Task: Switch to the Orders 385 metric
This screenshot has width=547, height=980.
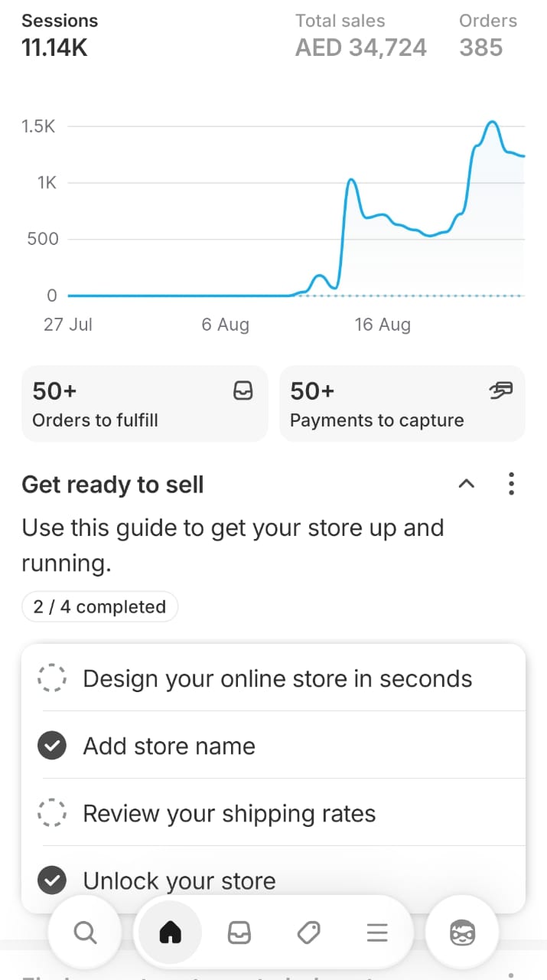Action: 487,35
